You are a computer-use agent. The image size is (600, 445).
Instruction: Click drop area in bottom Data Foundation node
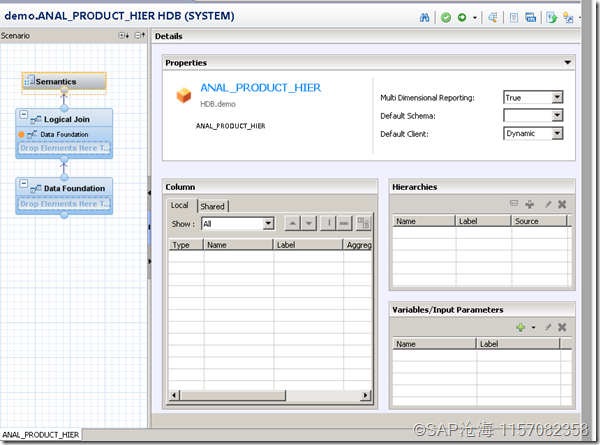coord(64,204)
